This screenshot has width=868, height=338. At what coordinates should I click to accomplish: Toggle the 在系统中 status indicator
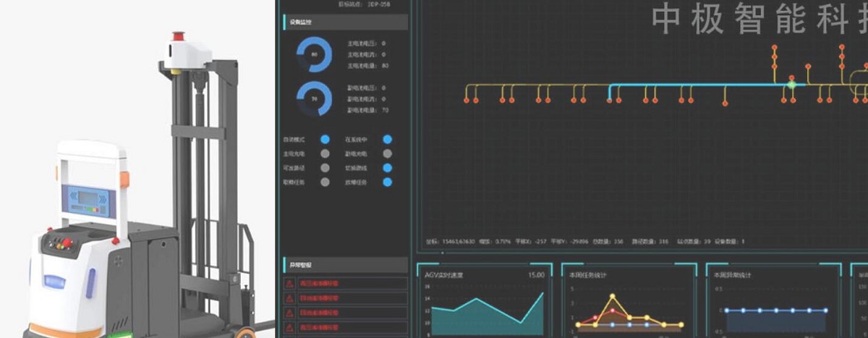[x=388, y=140]
